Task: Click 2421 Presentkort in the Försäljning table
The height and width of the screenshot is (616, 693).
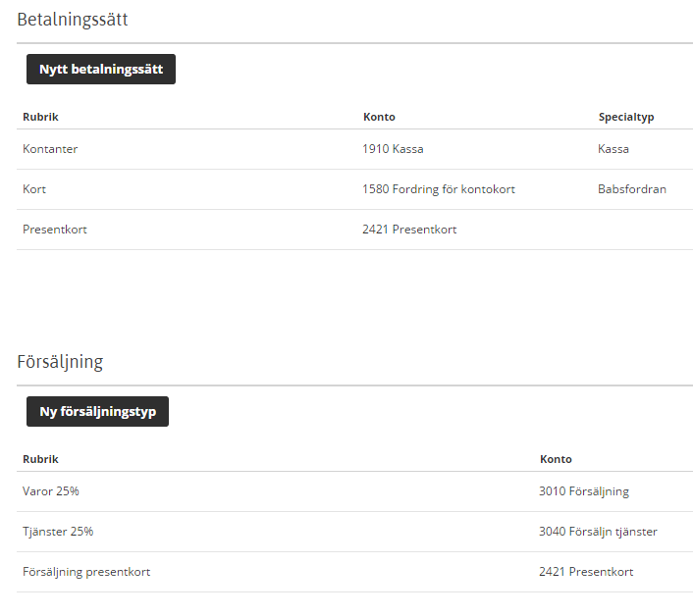Action: coord(586,572)
